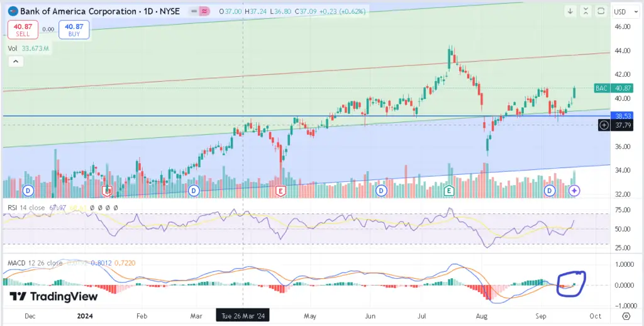
Task: Click the open value O37.00
Action: 231,11
